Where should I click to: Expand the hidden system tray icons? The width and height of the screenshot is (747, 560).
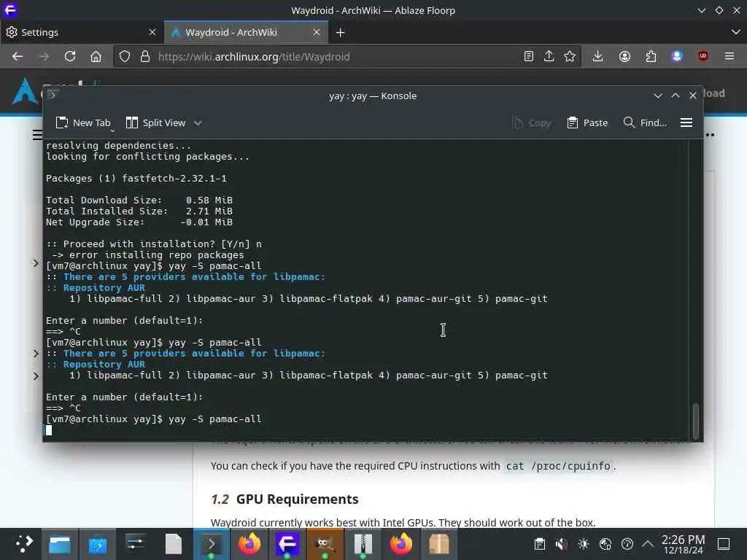point(648,544)
